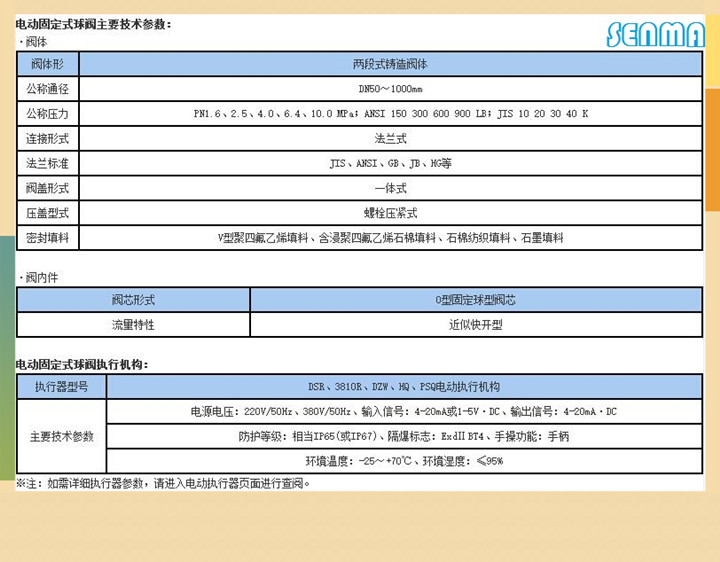Click the 电源电压 220V/50Hz row

click(x=404, y=411)
